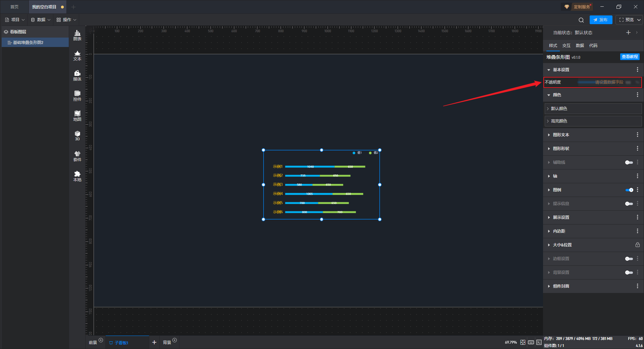644x349 pixels.
Task: Enable the 提示信息 toggle
Action: coord(629,204)
